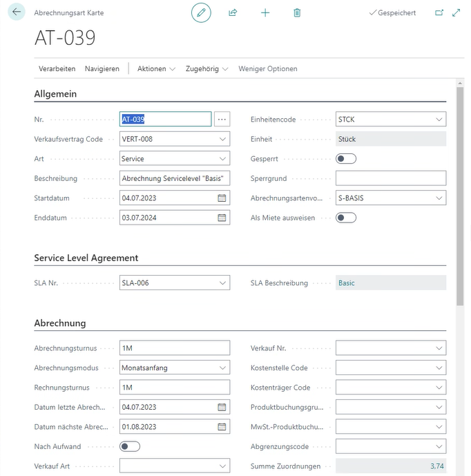Open the Abrechnungsmodus dropdown
The height and width of the screenshot is (476, 471).
pos(222,368)
